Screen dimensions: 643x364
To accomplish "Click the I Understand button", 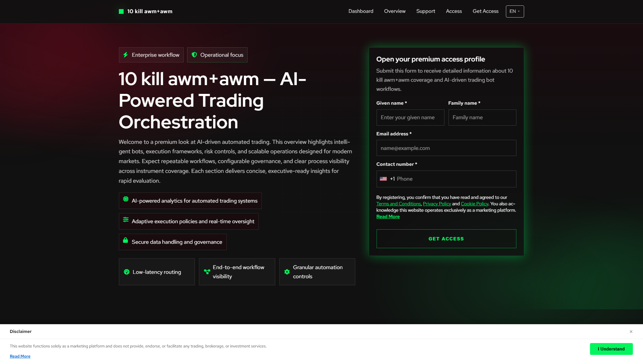I will (x=611, y=349).
